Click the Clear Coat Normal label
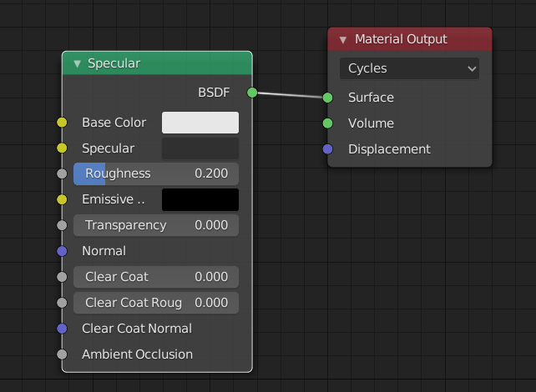This screenshot has height=392, width=536. 137,329
